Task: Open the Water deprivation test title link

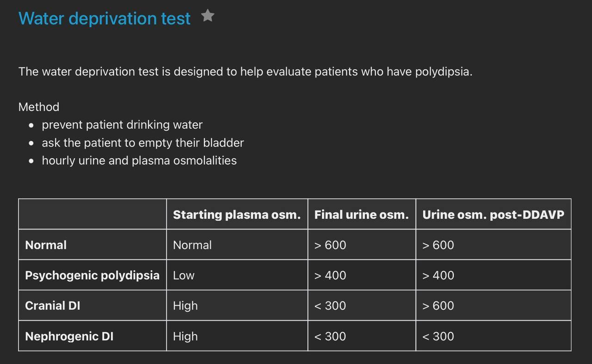Action: [105, 19]
